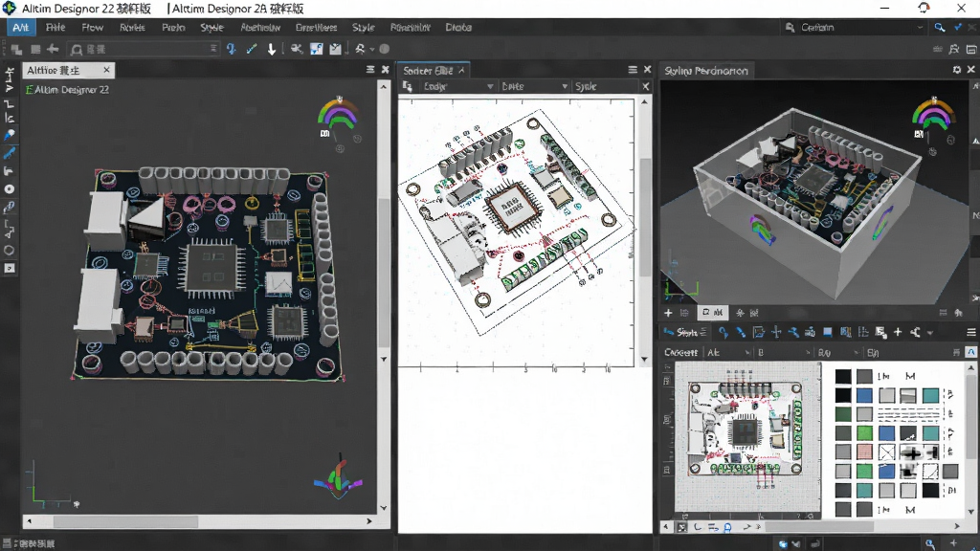Viewport: 980px width, 551px height.
Task: Open the Prelo menu
Action: point(173,28)
